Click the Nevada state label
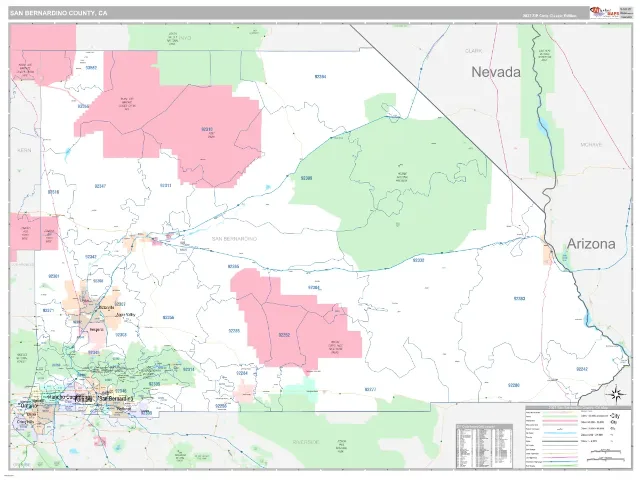640x480 pixels. [496, 72]
